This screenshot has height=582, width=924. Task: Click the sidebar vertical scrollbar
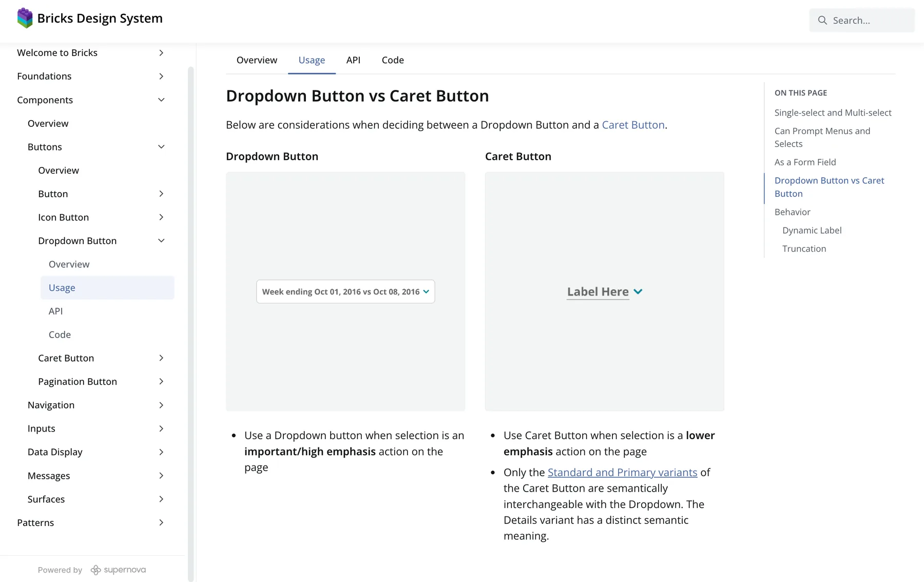tap(191, 324)
